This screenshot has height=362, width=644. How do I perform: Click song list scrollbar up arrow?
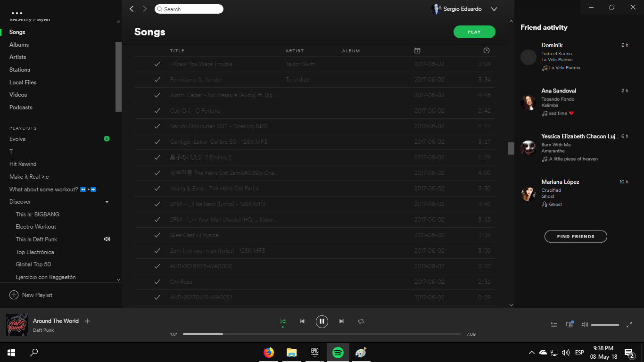click(x=511, y=22)
